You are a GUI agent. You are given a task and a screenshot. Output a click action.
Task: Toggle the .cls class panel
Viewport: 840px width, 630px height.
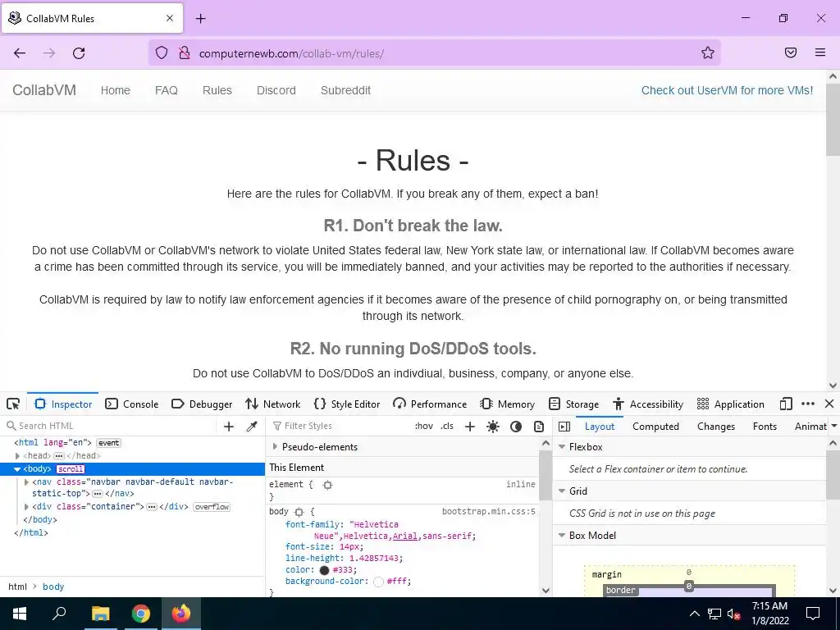(447, 427)
